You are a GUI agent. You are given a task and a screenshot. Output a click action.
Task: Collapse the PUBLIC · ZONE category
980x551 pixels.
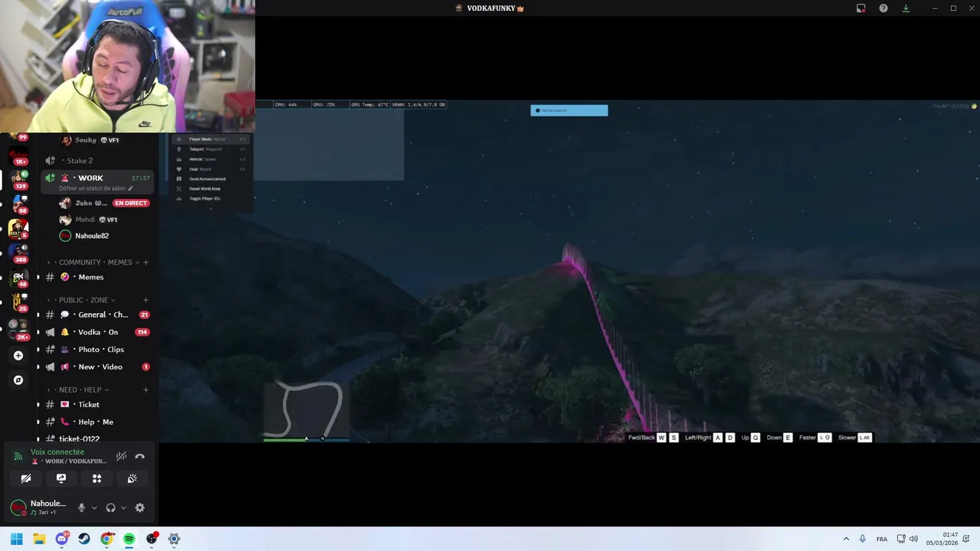pyautogui.click(x=82, y=300)
